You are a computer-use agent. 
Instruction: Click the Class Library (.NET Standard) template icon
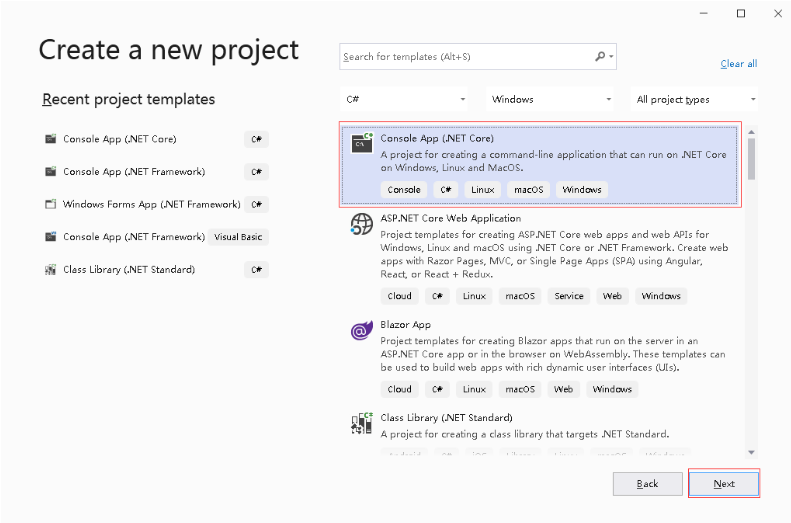pos(362,423)
